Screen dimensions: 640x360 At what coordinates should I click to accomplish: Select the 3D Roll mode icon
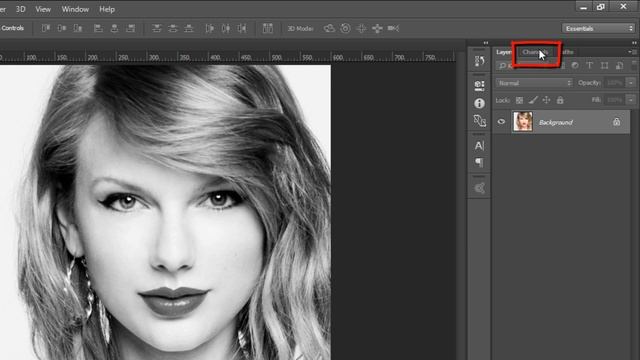pyautogui.click(x=345, y=28)
